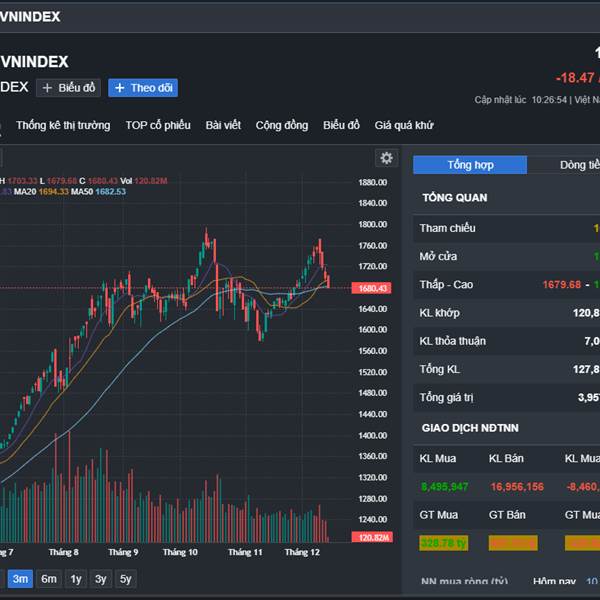Viewport: 600px width, 600px height.
Task: Choose the 1y time range
Action: pos(76,579)
